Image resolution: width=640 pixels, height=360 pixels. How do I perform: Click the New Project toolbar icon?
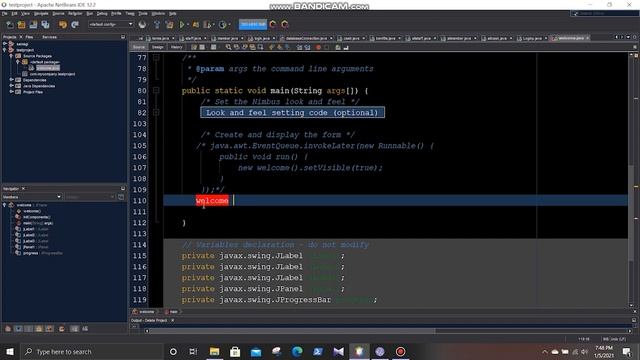[21, 25]
